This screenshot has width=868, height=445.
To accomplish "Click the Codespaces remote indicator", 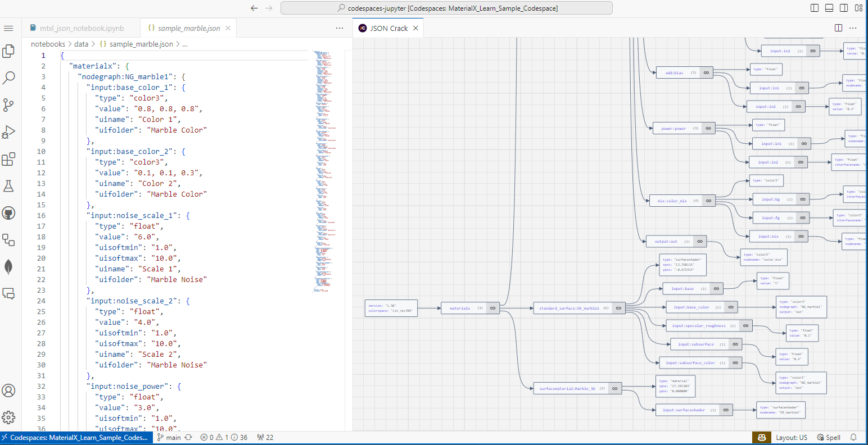I will 76,437.
